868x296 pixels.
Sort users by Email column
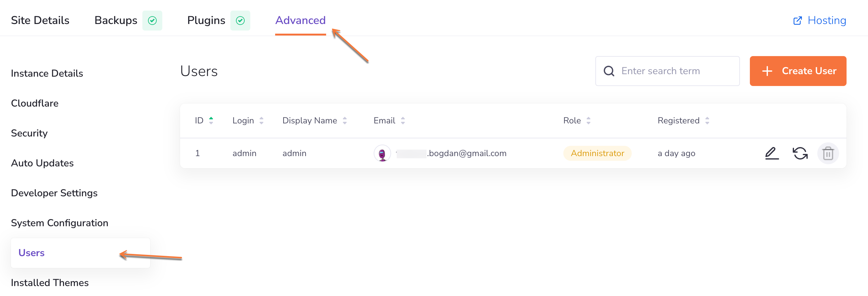click(x=403, y=120)
